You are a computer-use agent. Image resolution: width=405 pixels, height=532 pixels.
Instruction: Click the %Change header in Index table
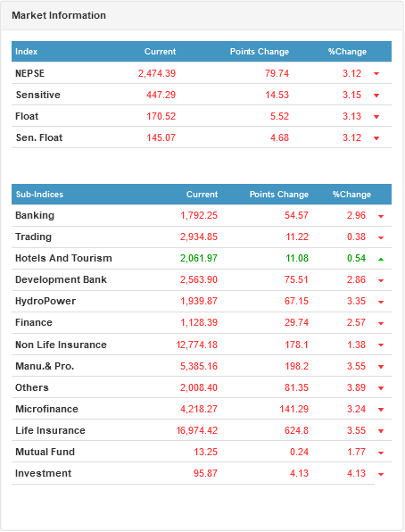[347, 52]
